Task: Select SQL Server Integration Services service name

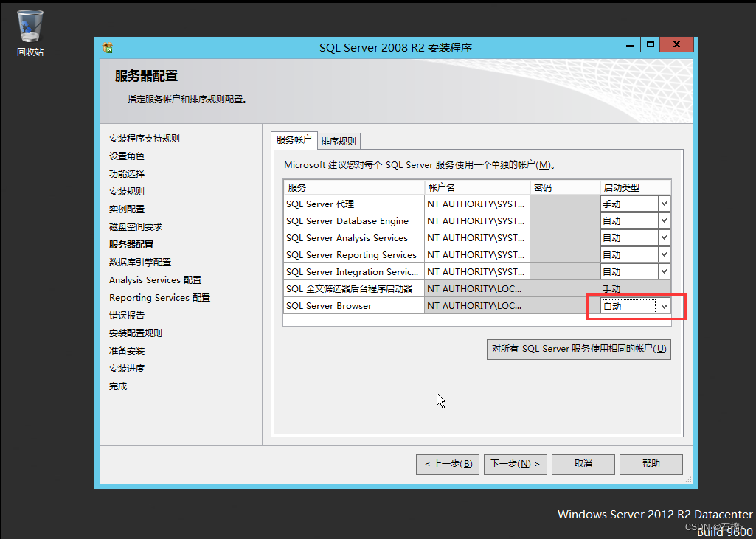Action: 354,271
